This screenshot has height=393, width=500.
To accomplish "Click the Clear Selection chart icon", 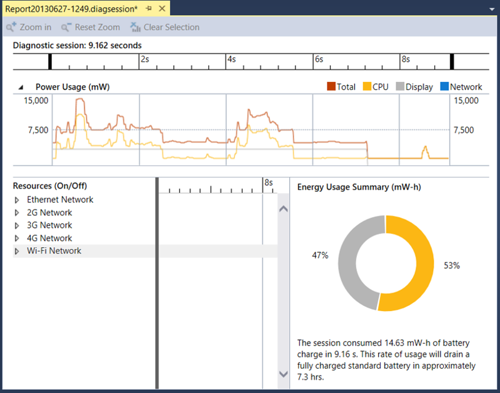I will click(135, 27).
